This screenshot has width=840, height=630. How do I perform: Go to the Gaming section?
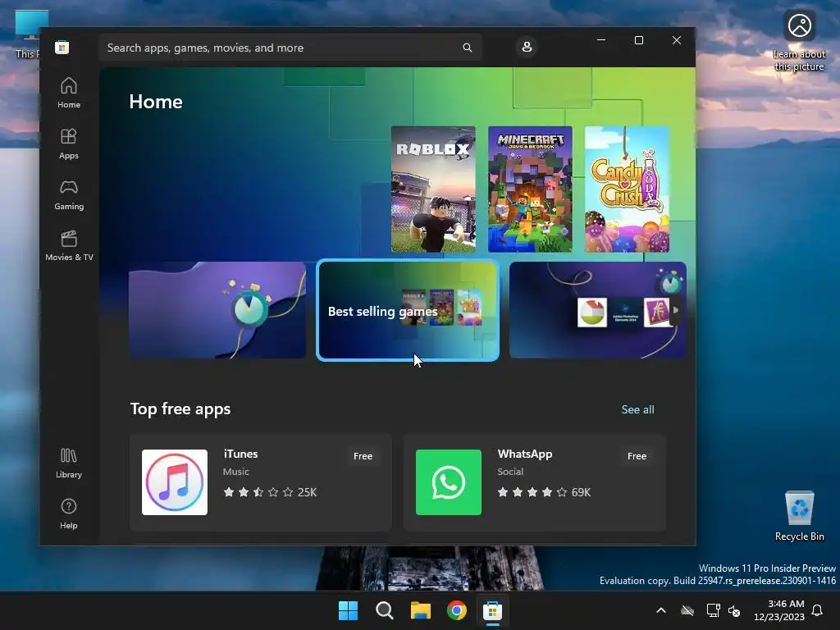point(69,195)
